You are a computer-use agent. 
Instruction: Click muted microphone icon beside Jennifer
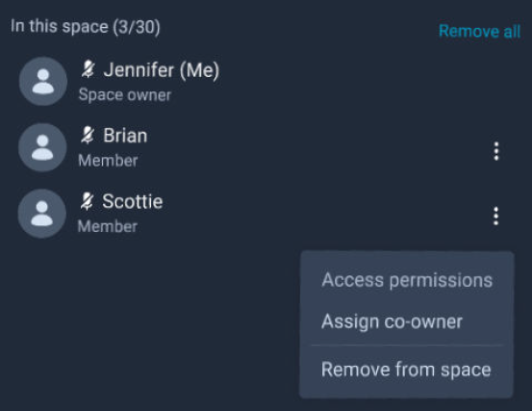[88, 69]
